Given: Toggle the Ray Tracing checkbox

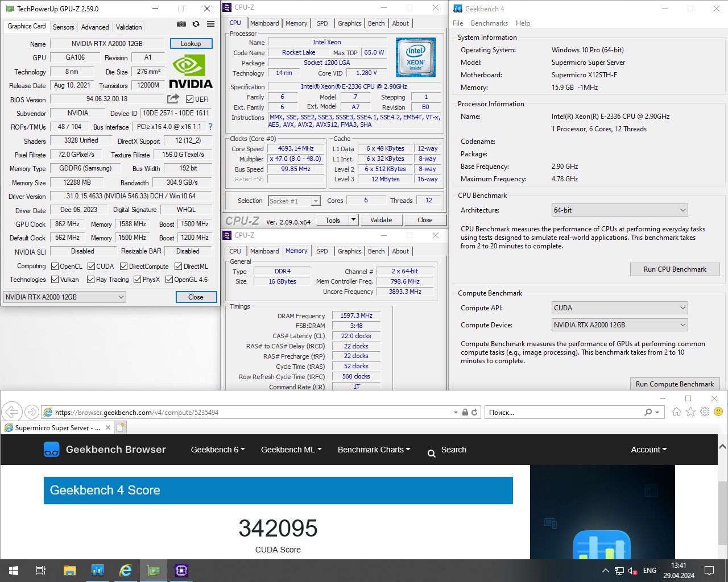Looking at the screenshot, I should click(90, 279).
